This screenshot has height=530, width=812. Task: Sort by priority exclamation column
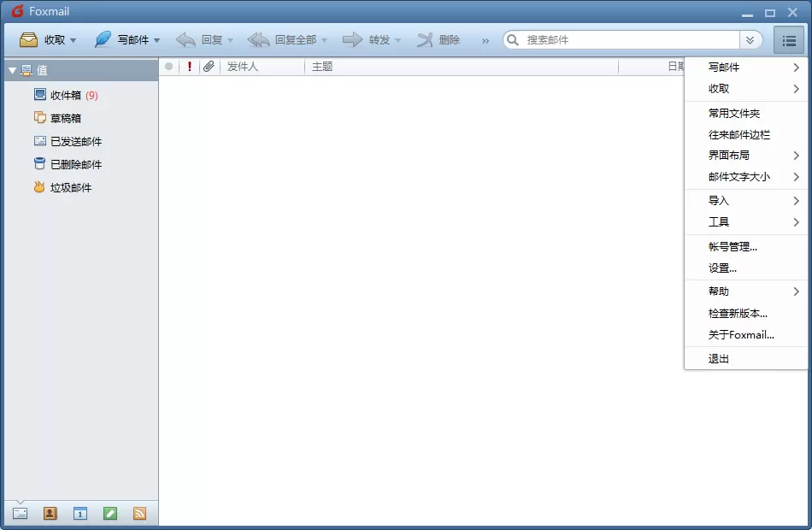click(x=190, y=67)
